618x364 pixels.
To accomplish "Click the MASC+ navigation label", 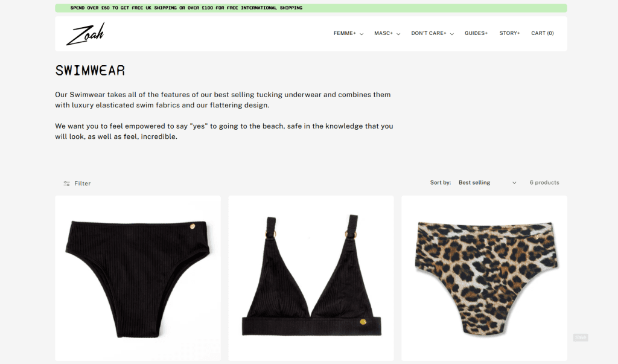I will coord(383,33).
